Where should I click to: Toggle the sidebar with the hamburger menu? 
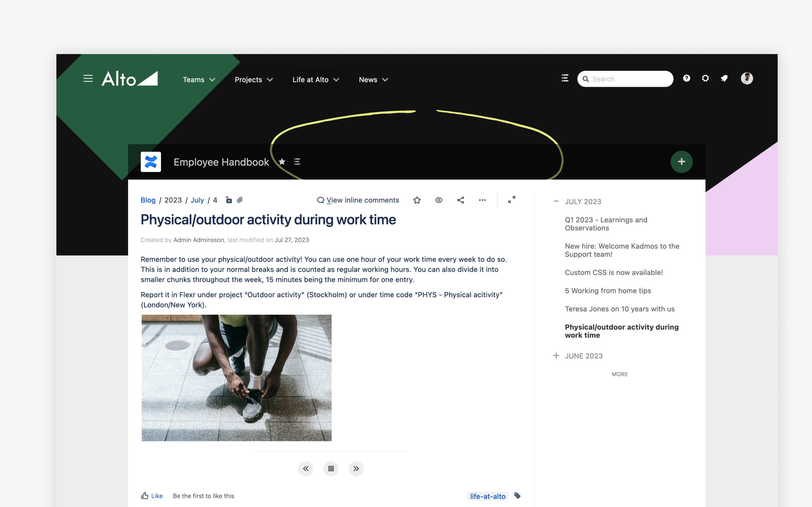click(x=88, y=79)
